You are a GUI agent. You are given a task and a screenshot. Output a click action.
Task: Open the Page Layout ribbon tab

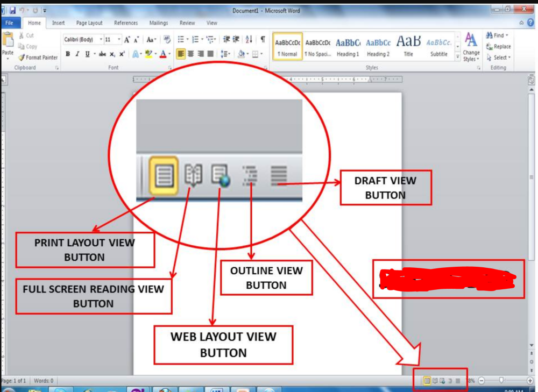click(89, 23)
